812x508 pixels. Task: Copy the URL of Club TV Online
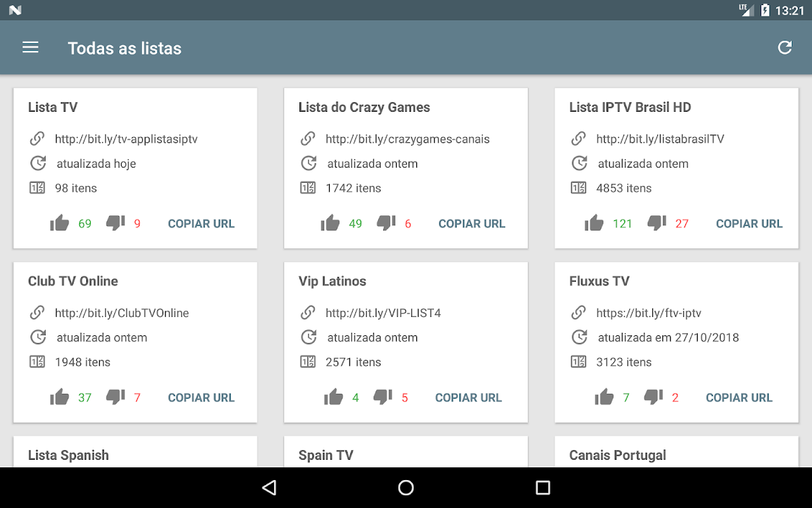(201, 398)
